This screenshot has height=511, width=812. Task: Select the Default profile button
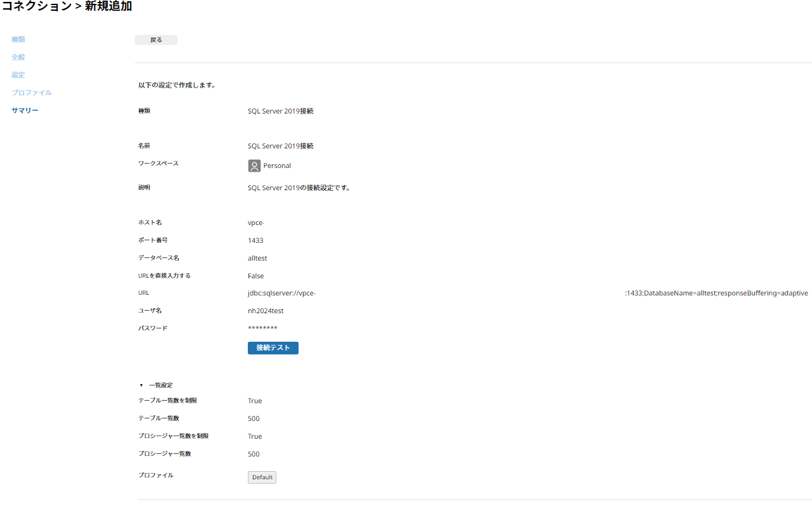pyautogui.click(x=262, y=477)
